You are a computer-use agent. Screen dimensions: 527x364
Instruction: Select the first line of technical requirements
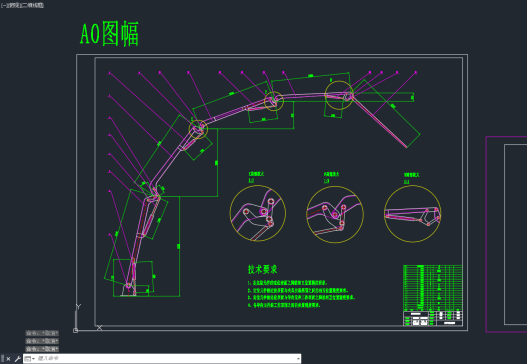tap(287, 283)
